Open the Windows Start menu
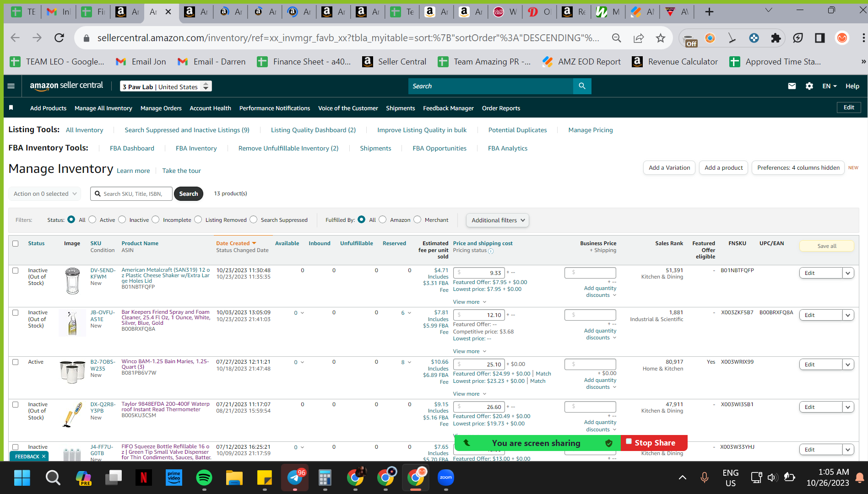 coord(22,478)
